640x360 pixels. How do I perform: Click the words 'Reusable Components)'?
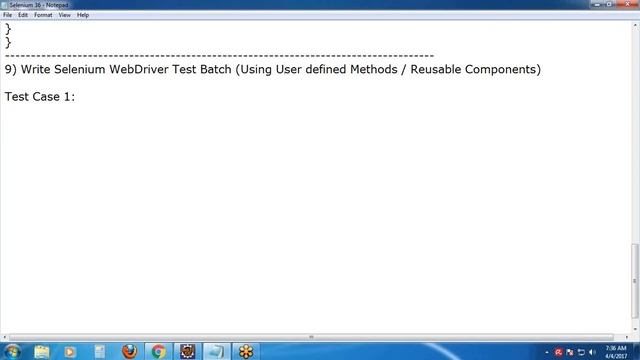(x=476, y=69)
